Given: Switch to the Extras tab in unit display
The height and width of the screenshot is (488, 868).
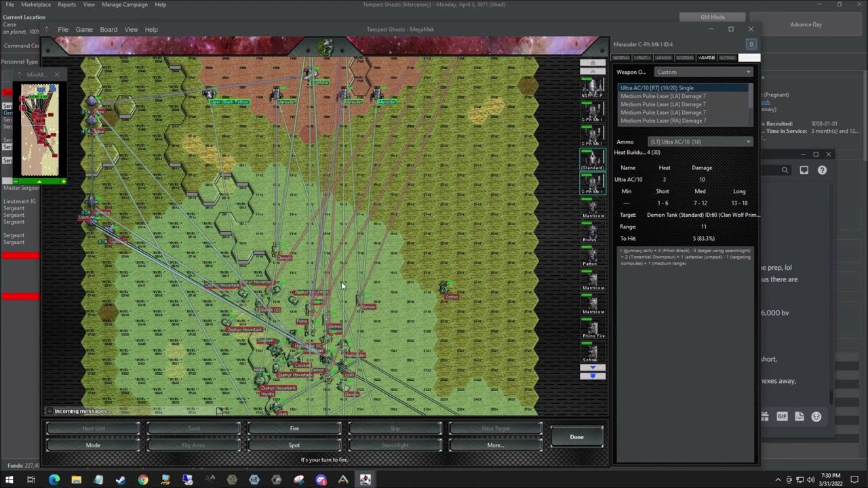Looking at the screenshot, I should click(x=728, y=58).
